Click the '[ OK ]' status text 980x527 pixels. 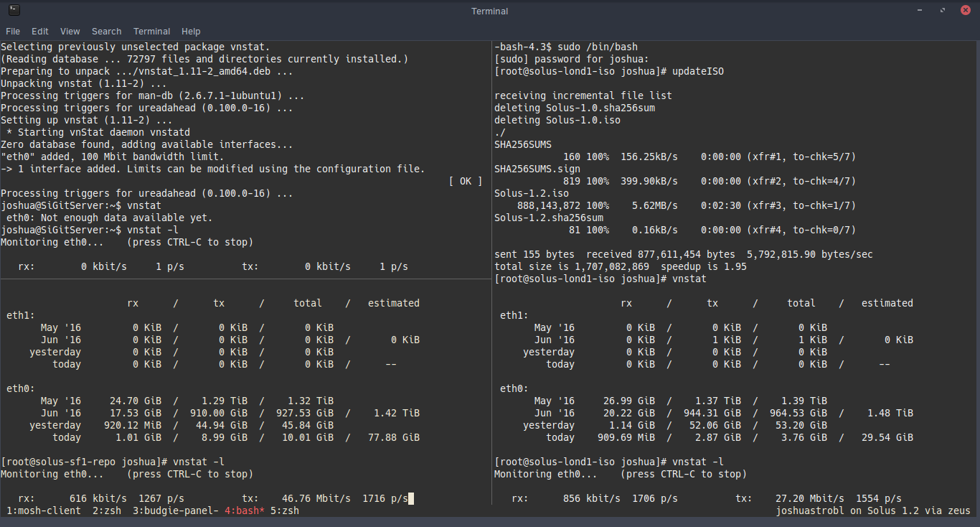pyautogui.click(x=466, y=181)
